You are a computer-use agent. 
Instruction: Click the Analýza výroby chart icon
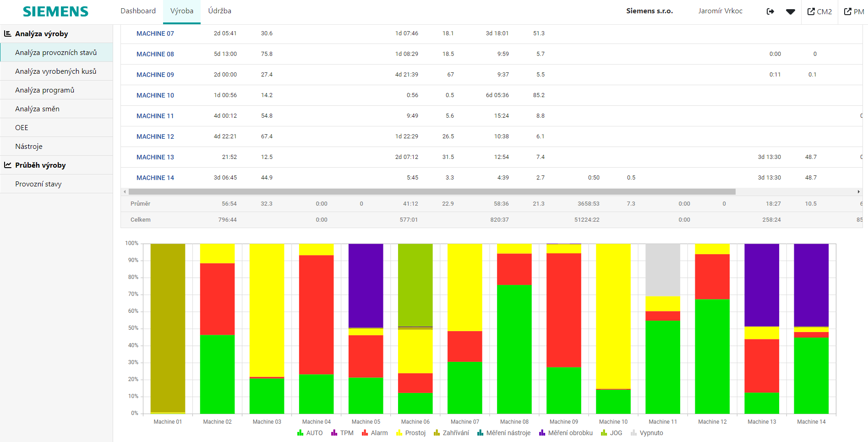click(x=8, y=33)
